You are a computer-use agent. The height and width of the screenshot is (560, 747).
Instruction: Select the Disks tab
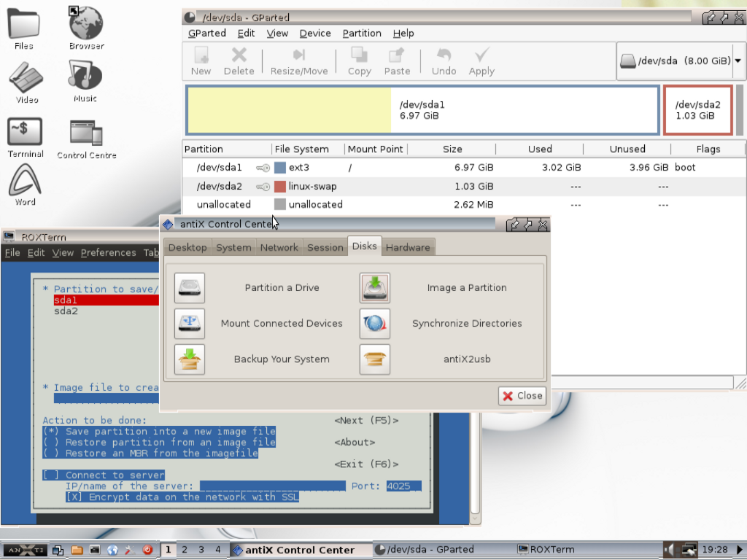(x=365, y=246)
